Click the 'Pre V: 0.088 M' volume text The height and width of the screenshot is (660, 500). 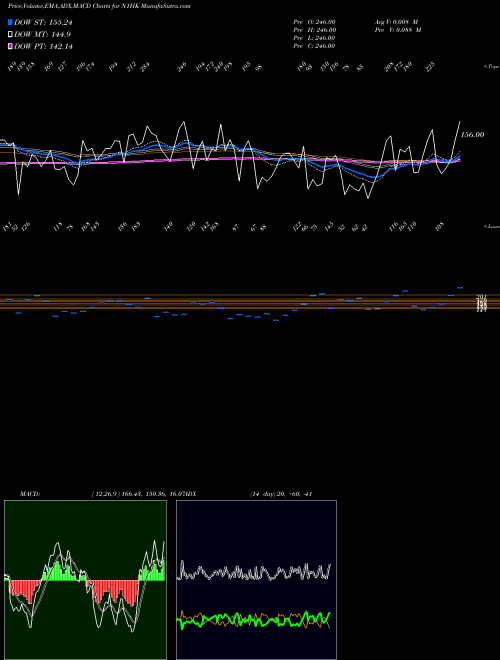(x=398, y=30)
